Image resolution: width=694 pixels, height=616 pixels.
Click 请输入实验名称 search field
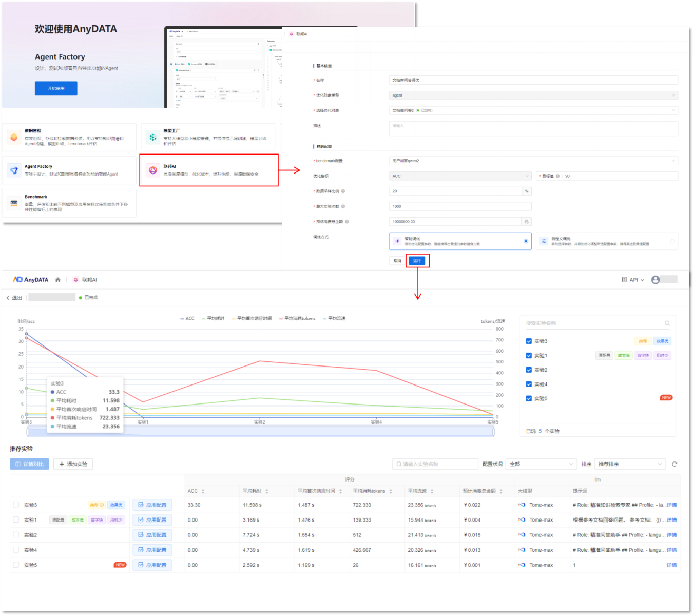435,464
